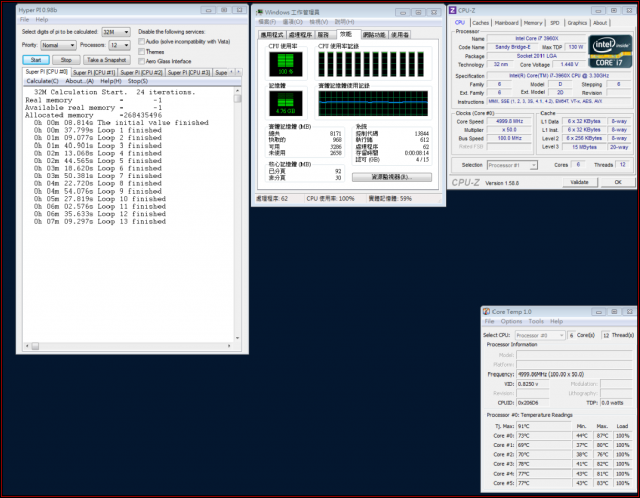Open the File menu in Hyper PI
Image resolution: width=640 pixels, height=498 pixels.
(x=24, y=20)
